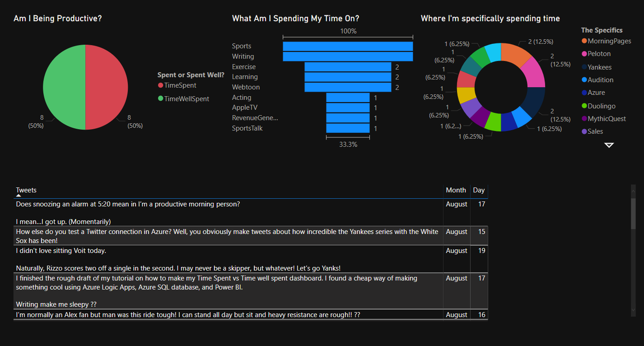The image size is (644, 346).
Task: Click the scrollbar down arrow
Action: [x=633, y=310]
